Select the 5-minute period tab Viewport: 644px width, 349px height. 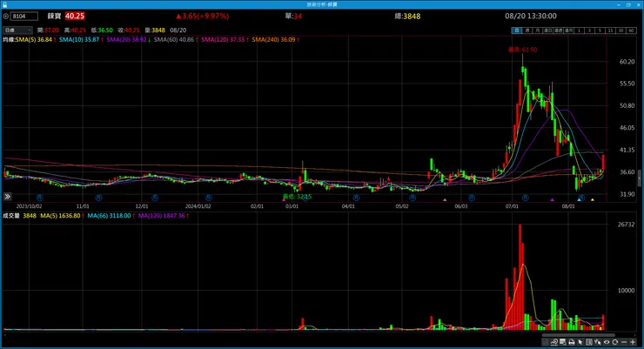[x=600, y=30]
